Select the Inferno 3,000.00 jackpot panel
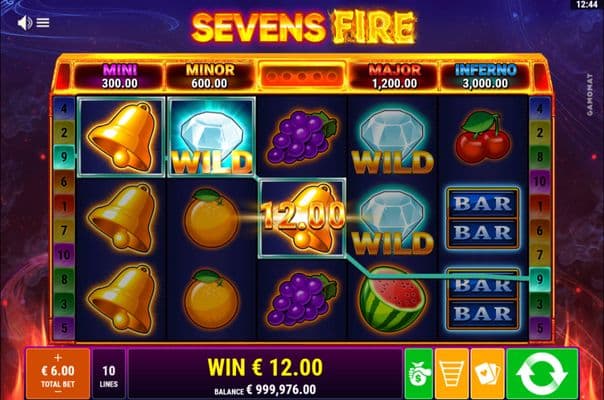Image resolution: width=604 pixels, height=400 pixels. [x=485, y=76]
